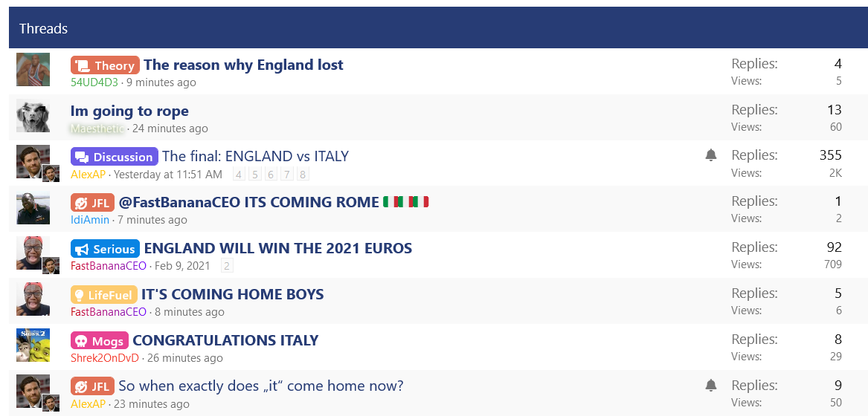868x419 pixels.
Task: Click the dog avatar of Maesthetic
Action: click(x=33, y=116)
